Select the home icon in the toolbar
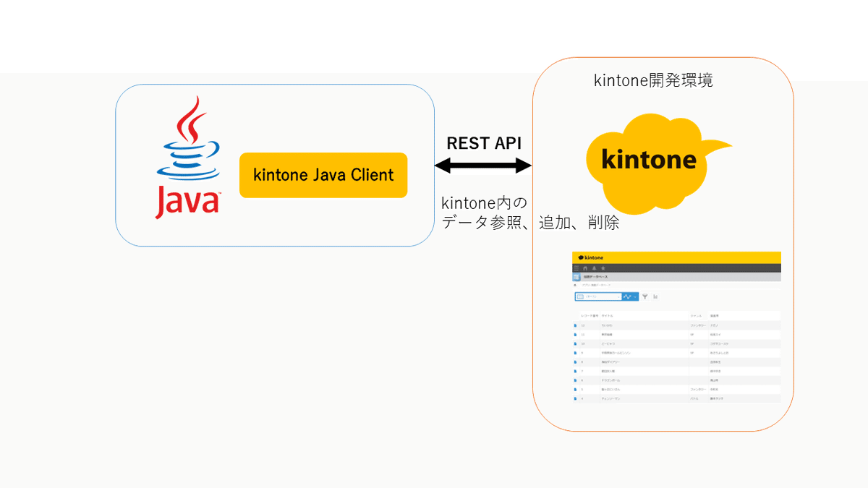The image size is (868, 488). tap(585, 267)
